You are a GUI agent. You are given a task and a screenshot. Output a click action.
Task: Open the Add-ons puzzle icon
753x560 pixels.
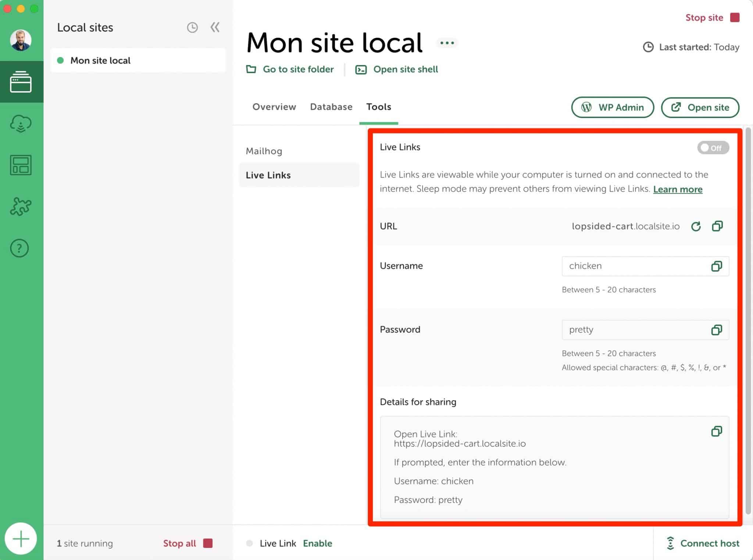pos(21,206)
